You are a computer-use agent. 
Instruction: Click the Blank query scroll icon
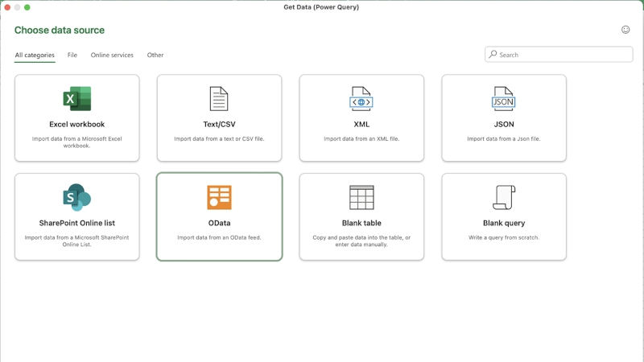[504, 197]
